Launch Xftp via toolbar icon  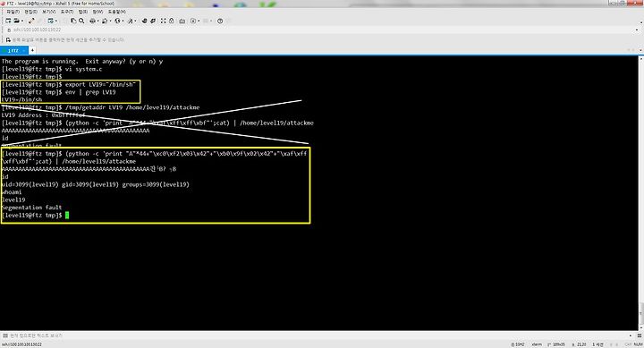(144, 21)
